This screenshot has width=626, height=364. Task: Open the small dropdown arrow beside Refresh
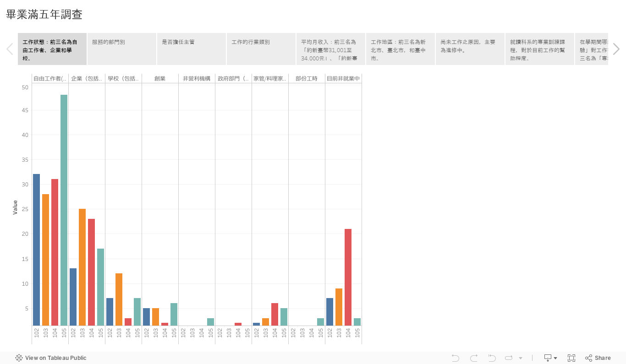point(521,358)
